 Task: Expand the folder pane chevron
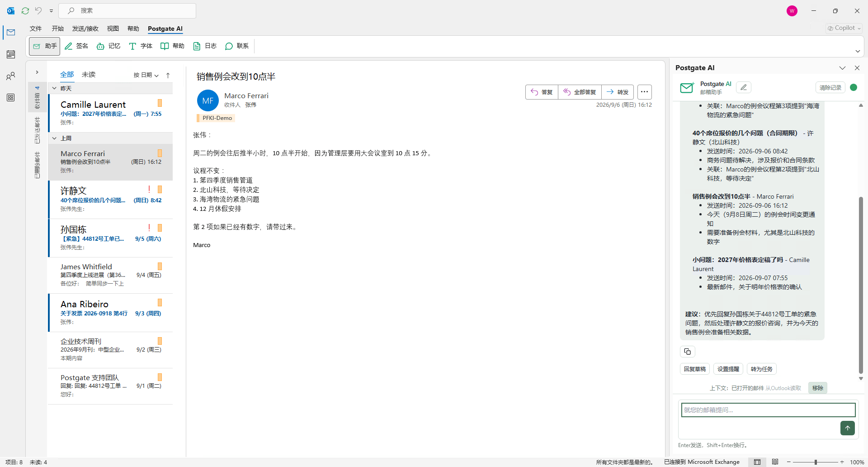point(37,72)
